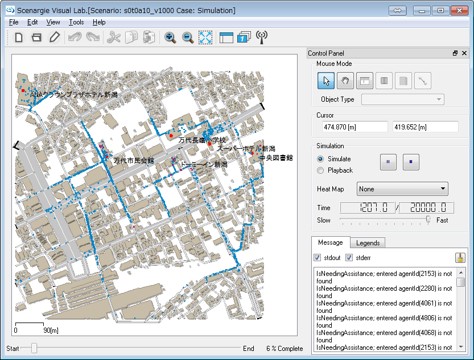The width and height of the screenshot is (474, 360).
Task: Click the Start/End progress slider handle
Action: [34, 348]
